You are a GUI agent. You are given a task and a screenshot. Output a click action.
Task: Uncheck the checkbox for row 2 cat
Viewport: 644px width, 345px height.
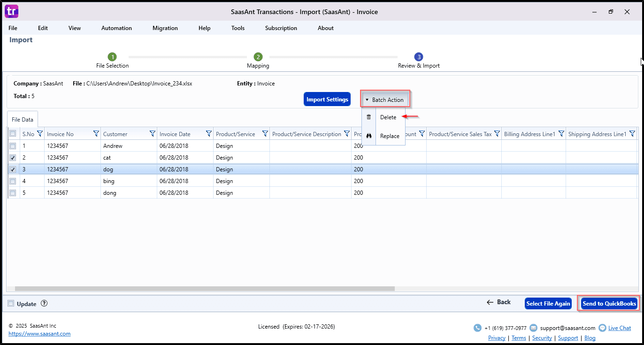pos(13,158)
